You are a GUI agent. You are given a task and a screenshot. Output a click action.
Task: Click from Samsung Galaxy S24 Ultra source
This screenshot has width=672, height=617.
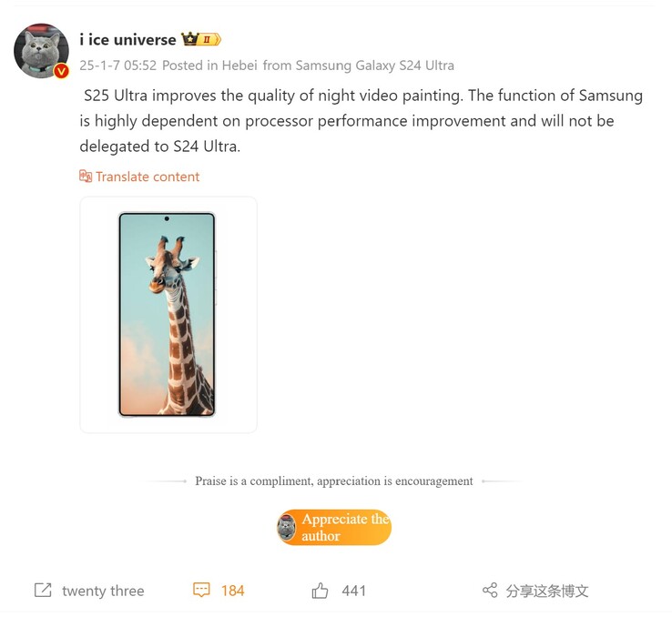point(358,66)
